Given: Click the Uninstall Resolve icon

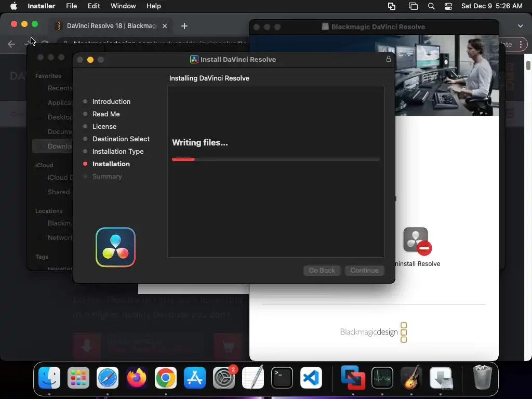Looking at the screenshot, I should point(417,241).
